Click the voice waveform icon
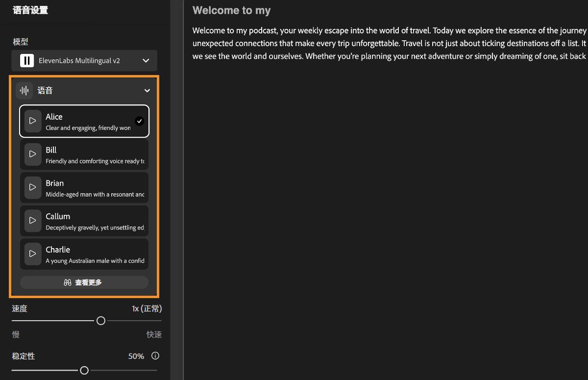 [x=24, y=91]
